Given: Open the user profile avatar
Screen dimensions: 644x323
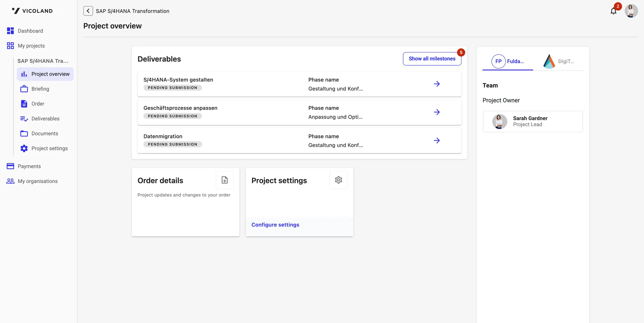Looking at the screenshot, I should pos(631,11).
